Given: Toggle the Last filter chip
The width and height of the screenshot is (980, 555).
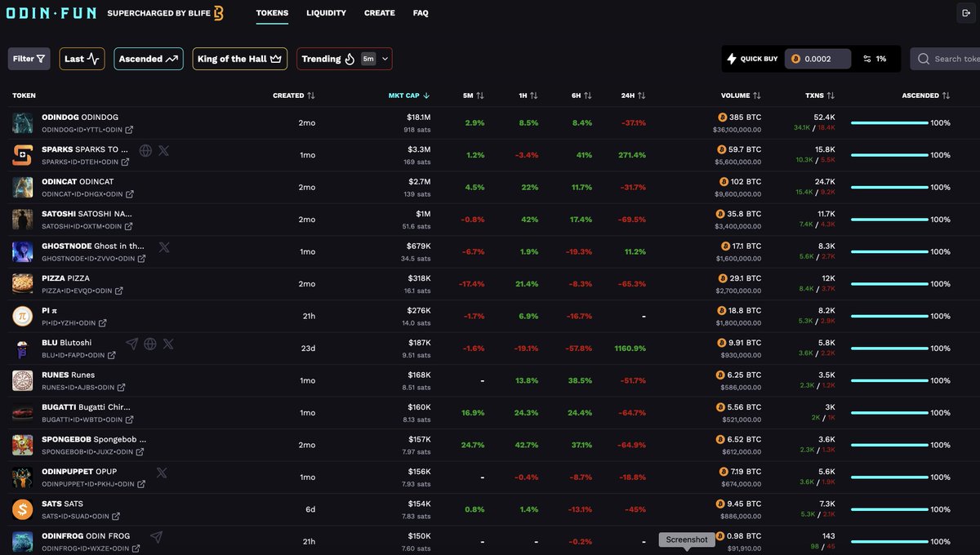Looking at the screenshot, I should [82, 59].
